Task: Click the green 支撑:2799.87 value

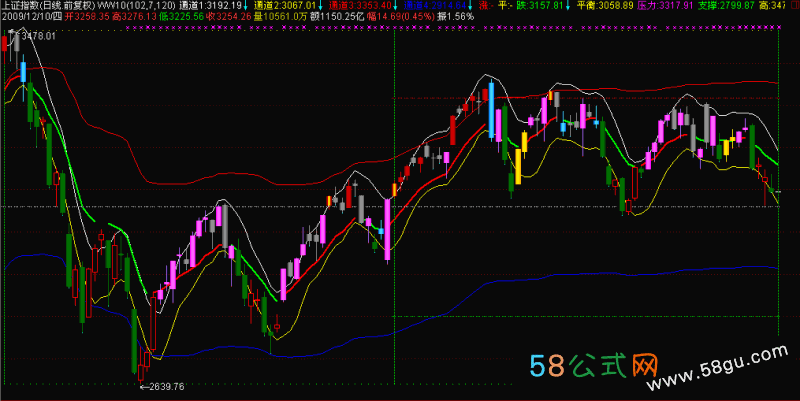Action: (x=726, y=6)
